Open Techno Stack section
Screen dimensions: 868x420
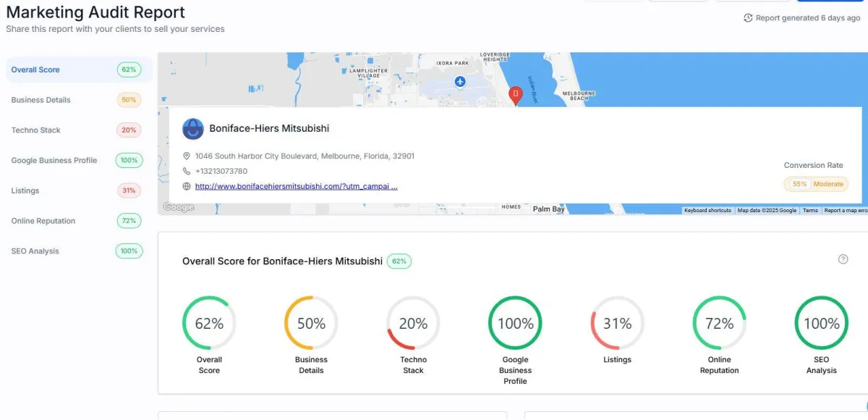[x=79, y=130]
